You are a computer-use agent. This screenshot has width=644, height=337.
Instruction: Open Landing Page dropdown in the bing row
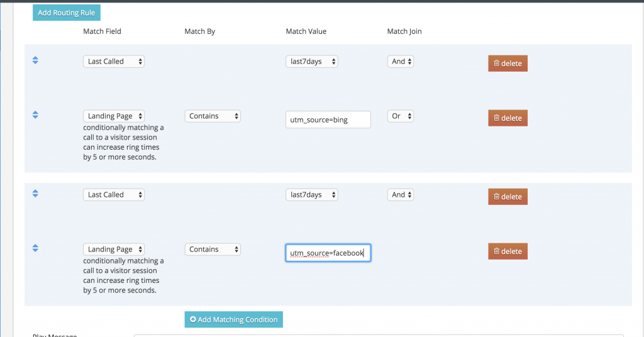114,116
